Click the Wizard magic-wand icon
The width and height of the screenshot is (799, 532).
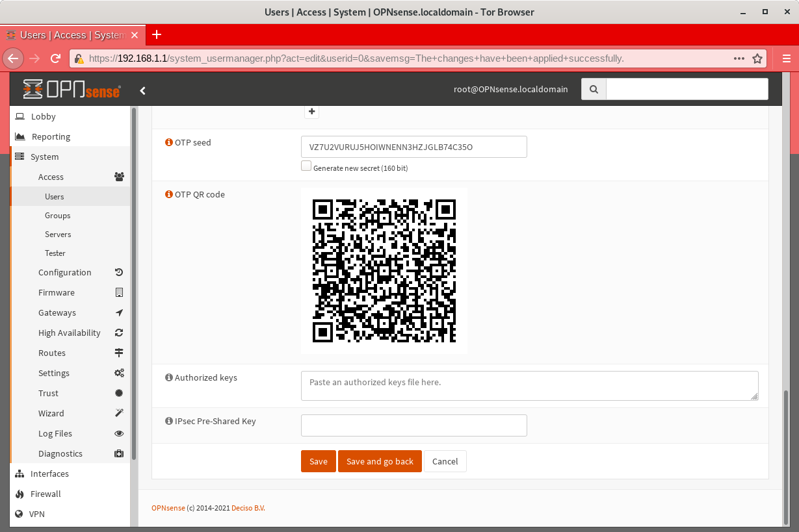click(119, 413)
